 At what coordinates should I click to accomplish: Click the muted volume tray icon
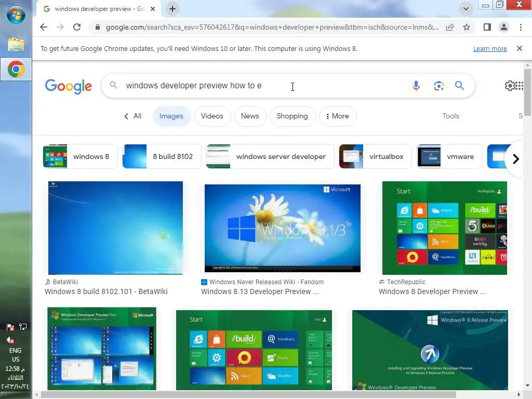coord(10,340)
